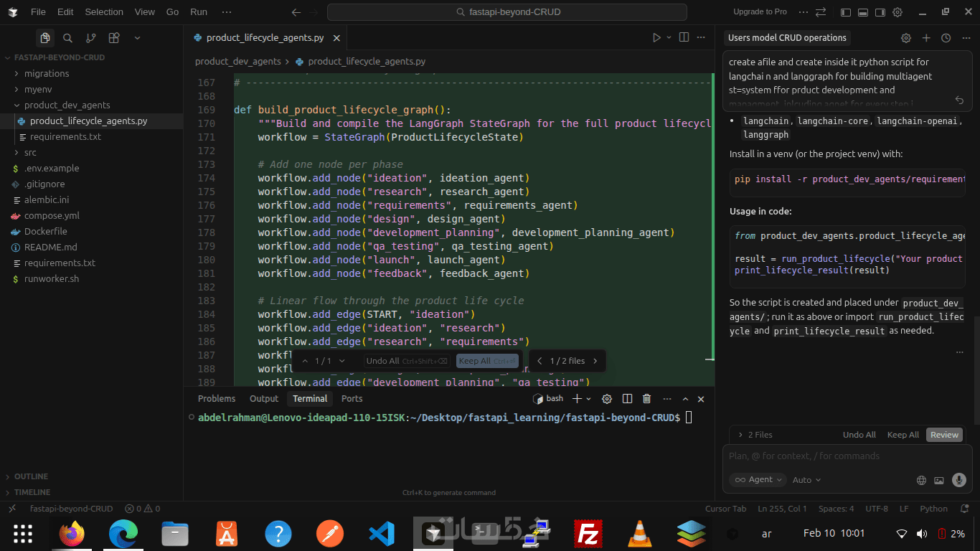Show chat history clock icon
This screenshot has width=980, height=551.
[946, 38]
